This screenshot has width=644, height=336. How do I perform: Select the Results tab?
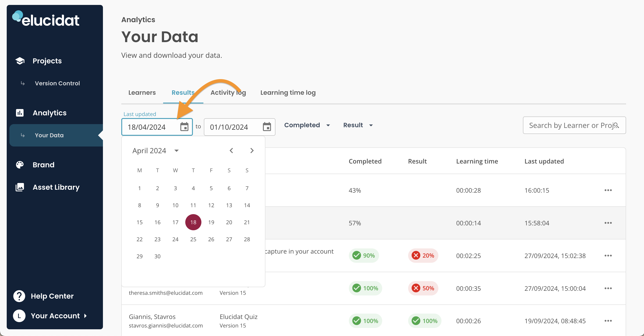click(183, 93)
